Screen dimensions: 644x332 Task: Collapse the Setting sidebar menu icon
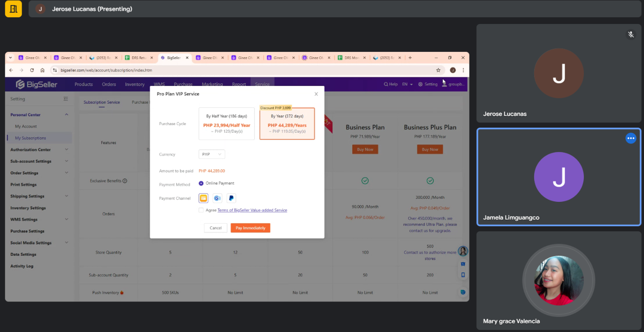(66, 99)
